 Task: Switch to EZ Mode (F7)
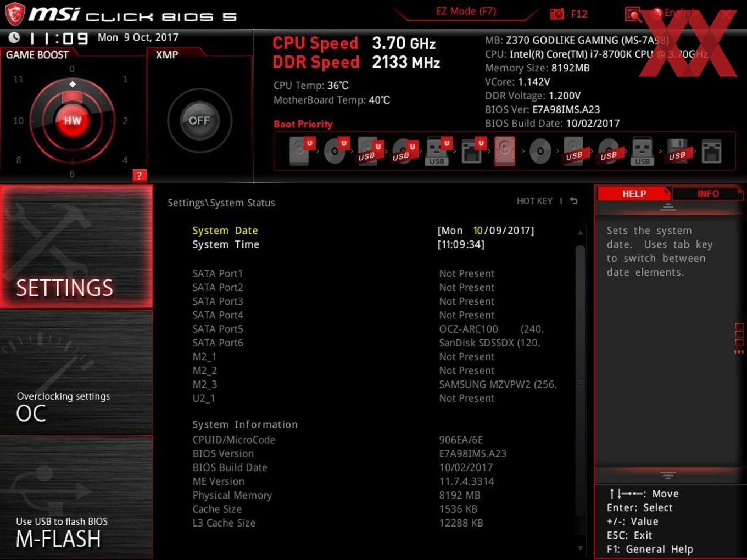pos(466,11)
